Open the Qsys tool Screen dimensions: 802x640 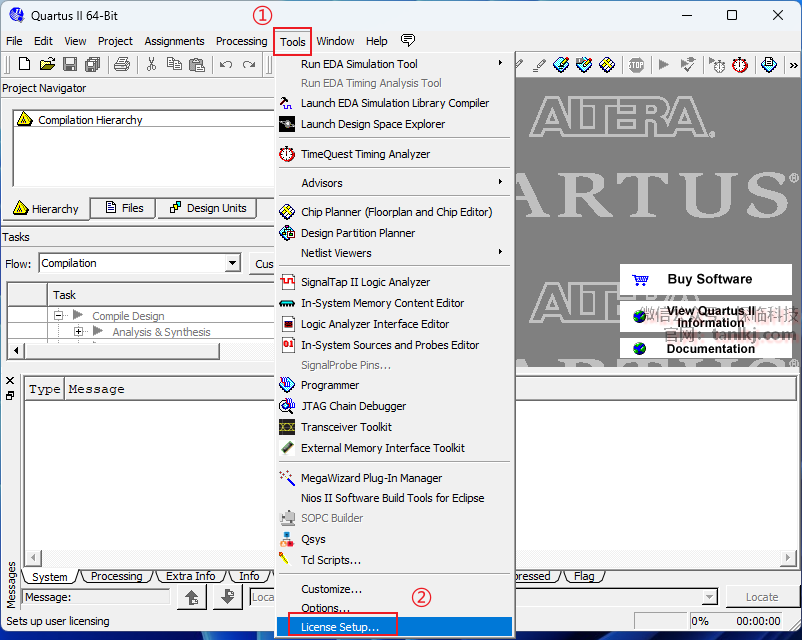pyautogui.click(x=313, y=539)
